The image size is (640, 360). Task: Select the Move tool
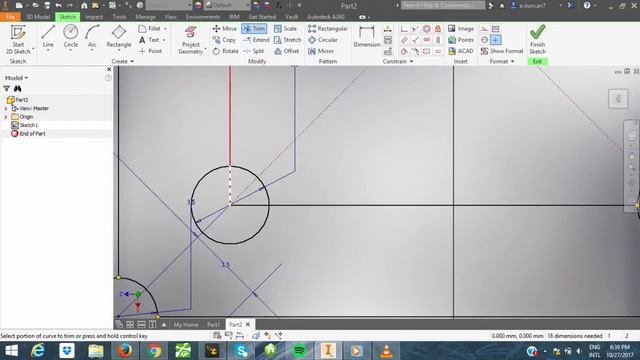pyautogui.click(x=224, y=29)
